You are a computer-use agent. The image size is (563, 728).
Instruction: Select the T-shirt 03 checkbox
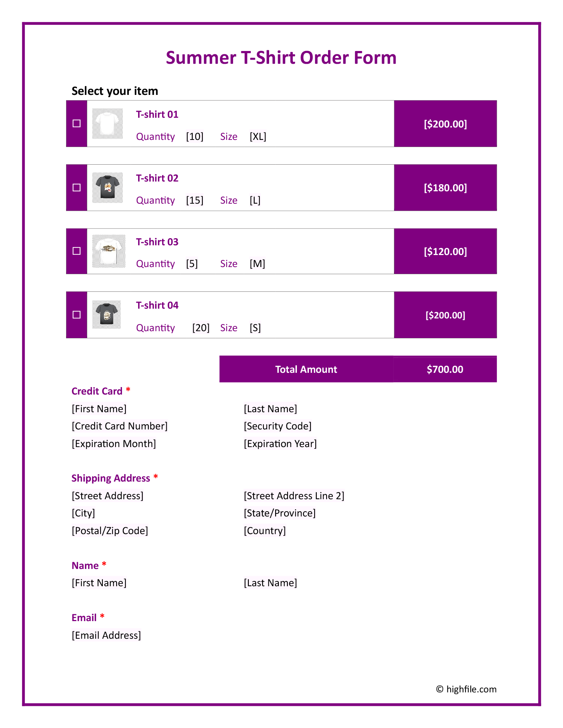[77, 251]
